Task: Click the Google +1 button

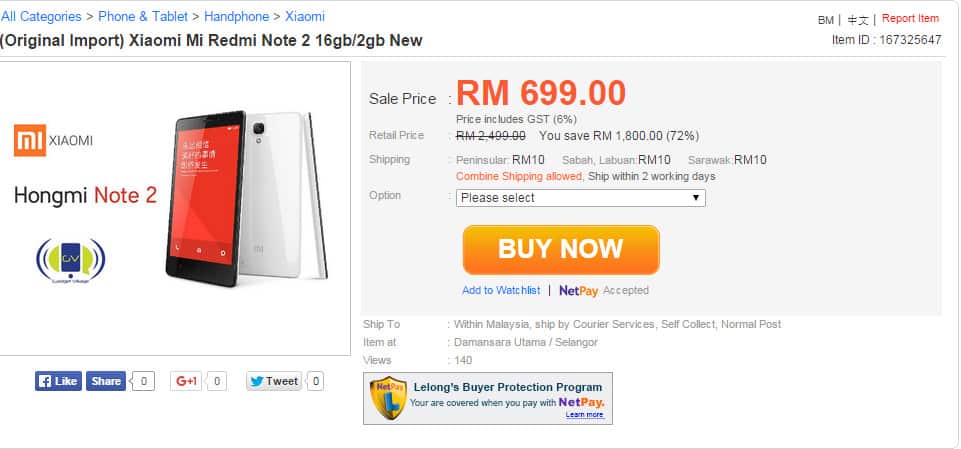Action: coord(187,381)
